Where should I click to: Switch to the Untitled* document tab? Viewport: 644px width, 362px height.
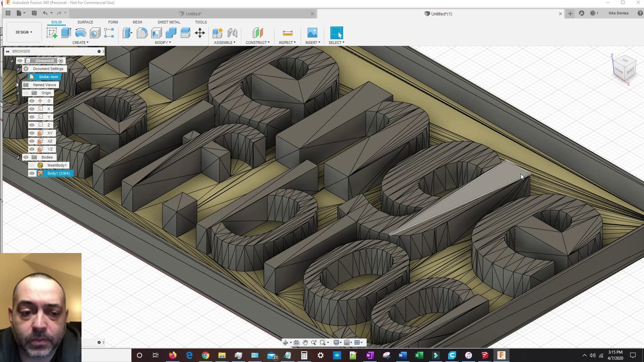193,14
